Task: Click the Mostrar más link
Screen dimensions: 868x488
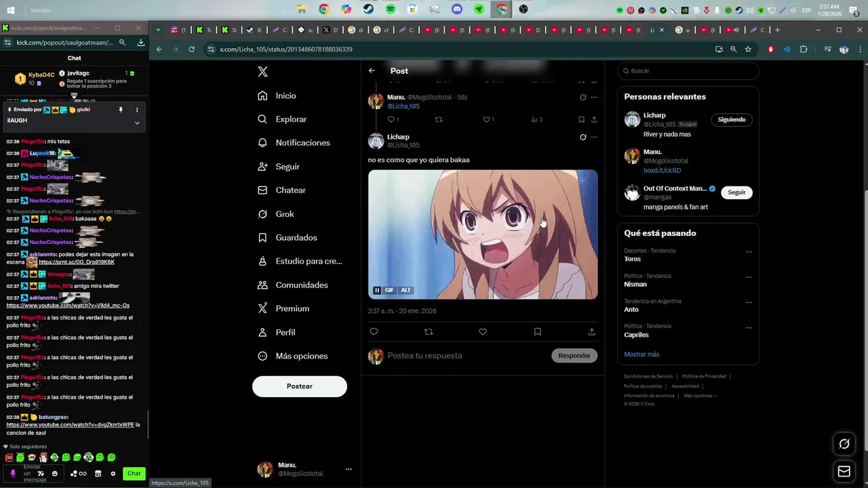Action: click(642, 354)
